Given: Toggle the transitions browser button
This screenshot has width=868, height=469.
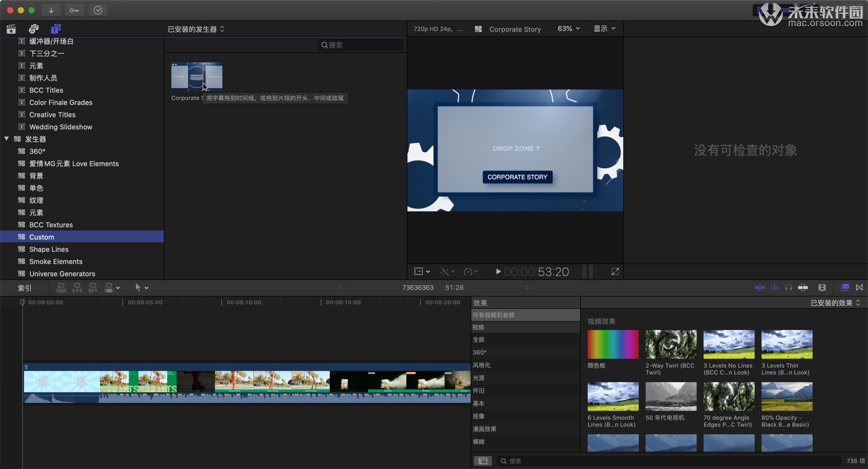Looking at the screenshot, I should point(859,287).
